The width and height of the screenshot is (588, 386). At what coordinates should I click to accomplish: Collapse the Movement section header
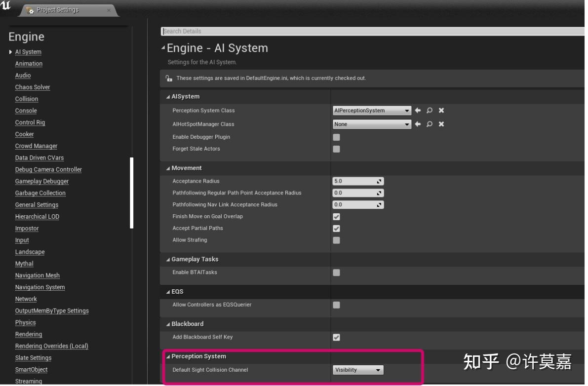168,168
